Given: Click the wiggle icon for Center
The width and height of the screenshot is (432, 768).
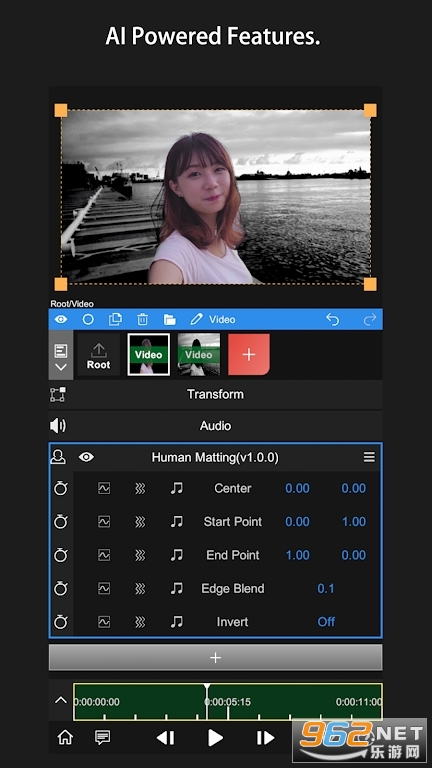Looking at the screenshot, I should 140,488.
